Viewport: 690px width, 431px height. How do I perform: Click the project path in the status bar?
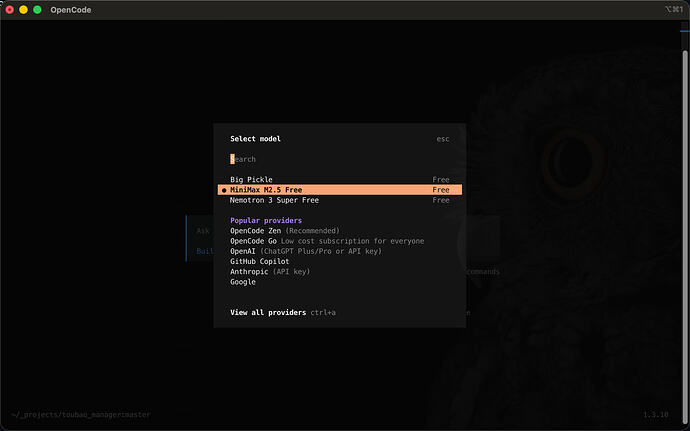point(81,414)
